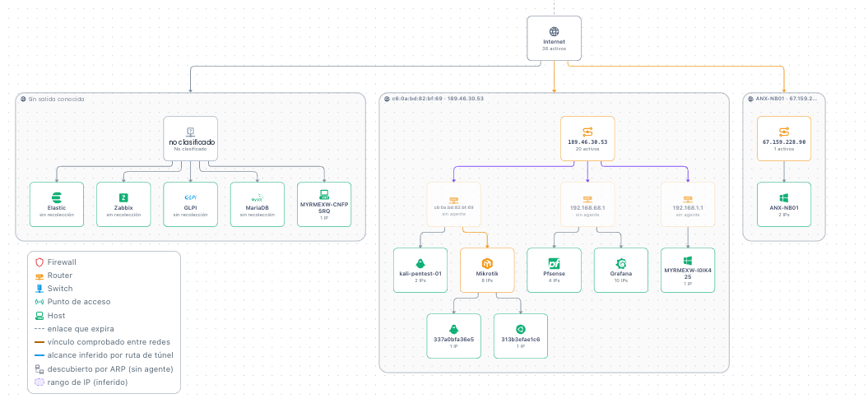Click the Zabbix Z logo icon
This screenshot has height=403, width=868.
tap(123, 197)
